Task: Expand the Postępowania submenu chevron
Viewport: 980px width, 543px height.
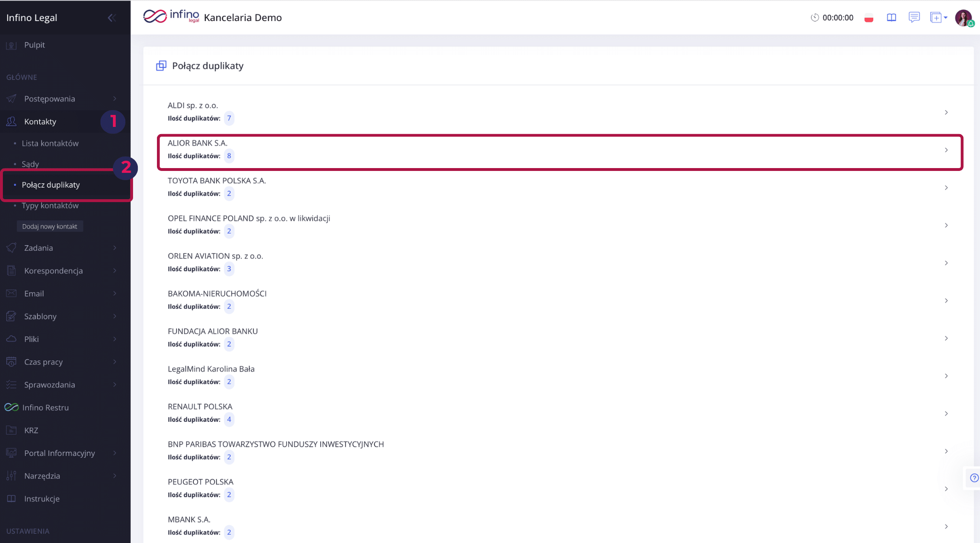Action: tap(115, 99)
